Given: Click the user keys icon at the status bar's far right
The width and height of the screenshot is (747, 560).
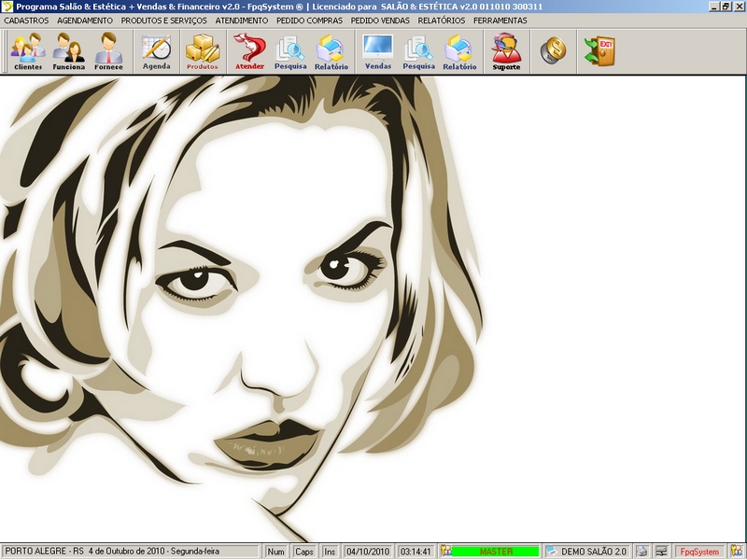Looking at the screenshot, I should pos(738,552).
